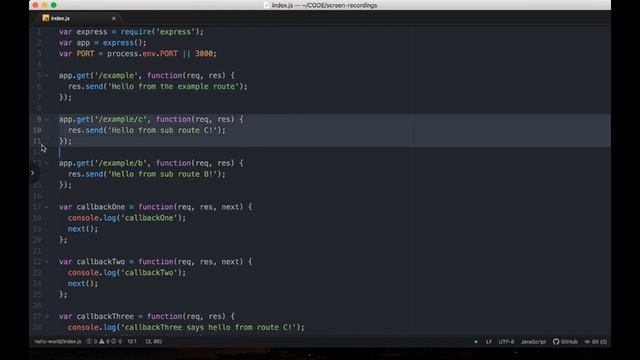The width and height of the screenshot is (640, 360).
Task: Click the JavaScript file icon on the index.js tab
Action: click(x=46, y=18)
